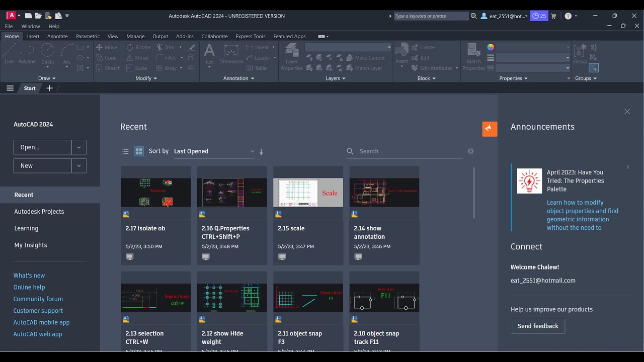Click the recent files vertical scrollbar
Viewport: 644px width, 362px height.
click(x=474, y=193)
